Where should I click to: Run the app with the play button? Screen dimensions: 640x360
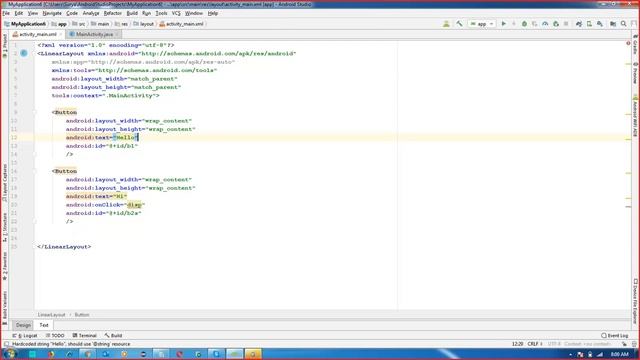(504, 24)
